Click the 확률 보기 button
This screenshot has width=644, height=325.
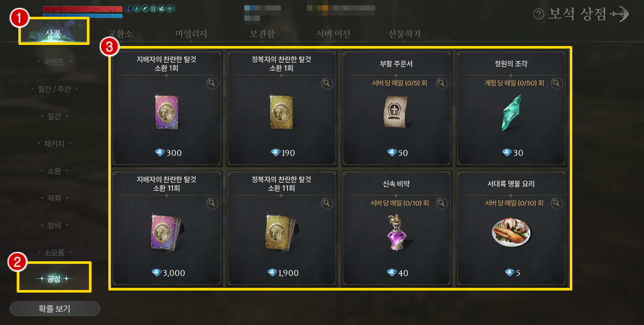pyautogui.click(x=54, y=309)
